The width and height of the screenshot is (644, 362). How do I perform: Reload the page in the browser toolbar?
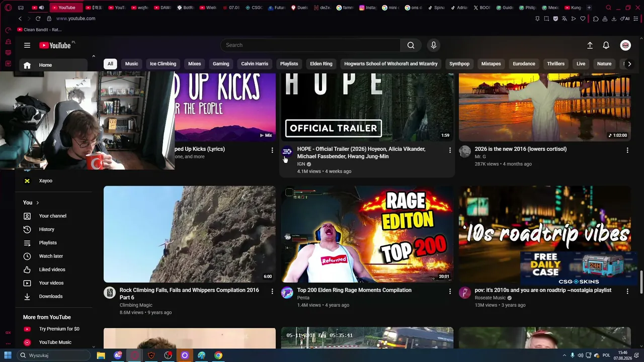38,19
